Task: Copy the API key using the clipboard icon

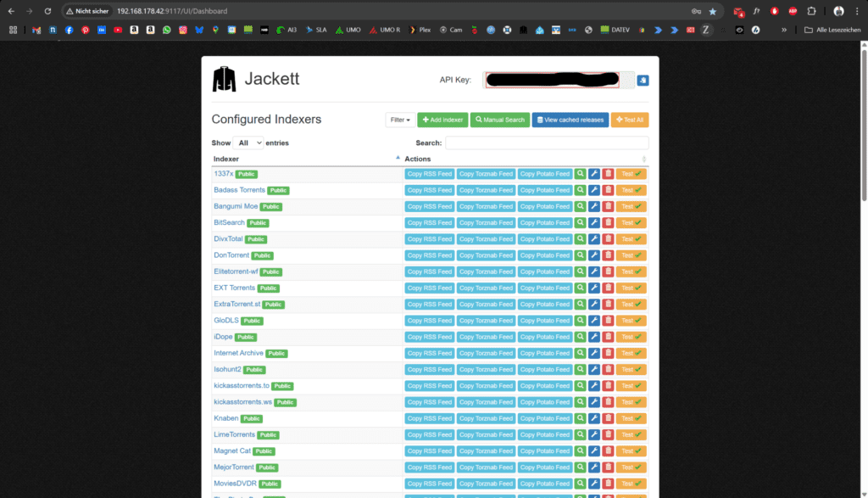Action: tap(643, 81)
